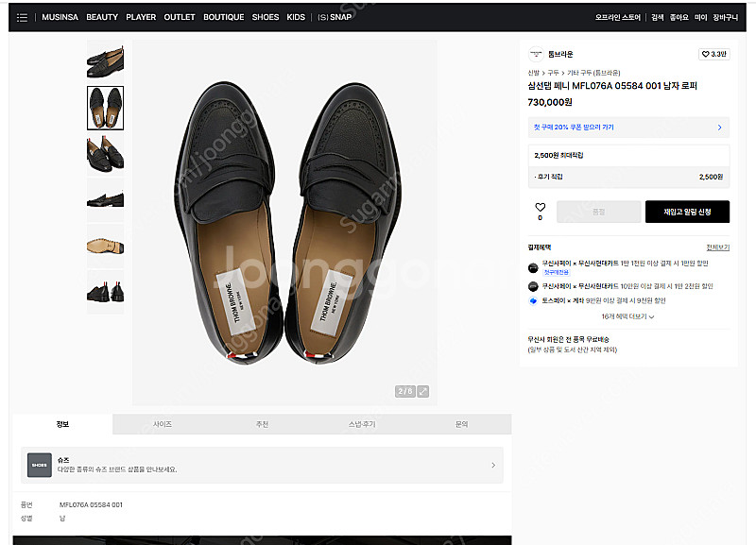Click the fullscreen expand image icon

coord(422,391)
